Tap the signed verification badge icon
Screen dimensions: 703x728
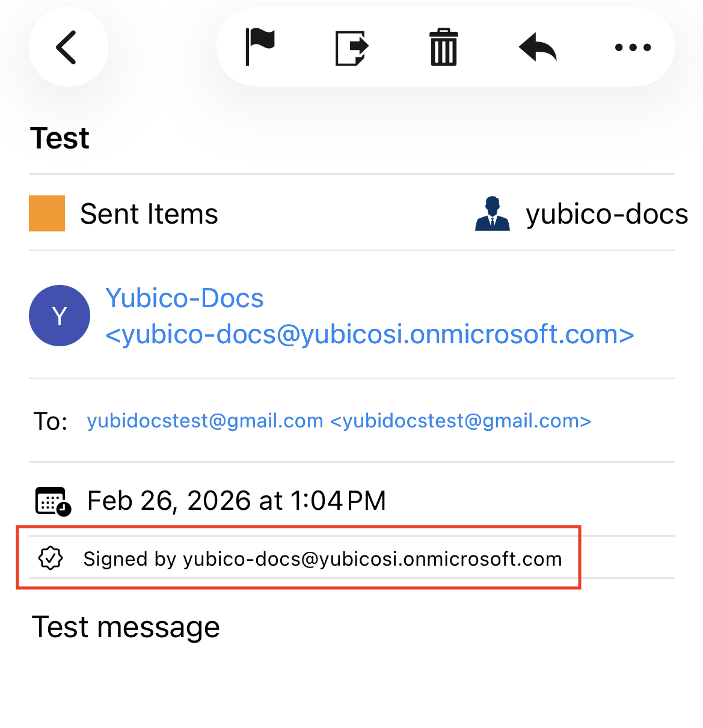(x=51, y=558)
